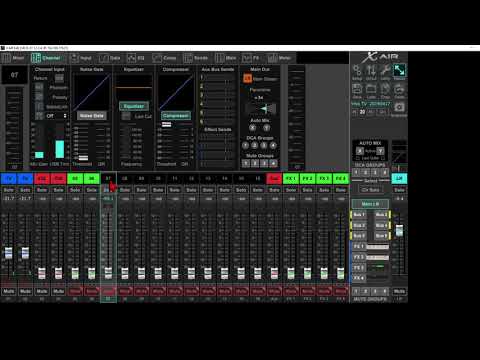Open the Utility wrench icon
Viewport: 480px width, 360px height.
pyautogui.click(x=385, y=70)
